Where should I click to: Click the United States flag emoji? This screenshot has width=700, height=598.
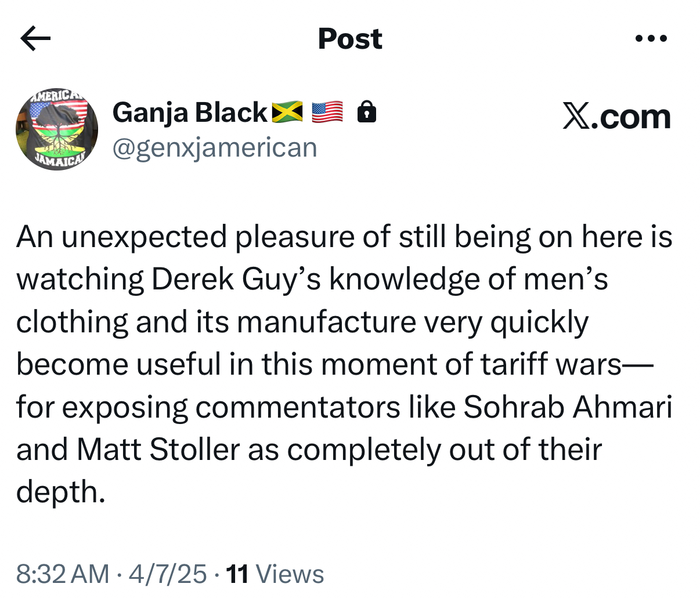coord(327,111)
